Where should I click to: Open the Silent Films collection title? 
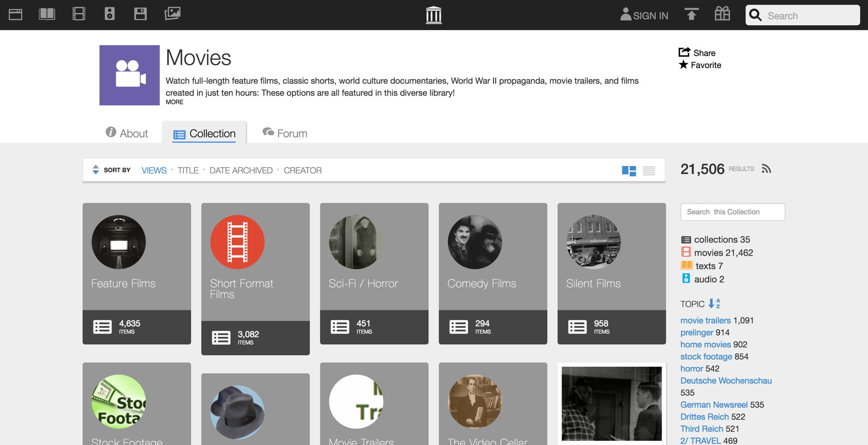(x=593, y=283)
